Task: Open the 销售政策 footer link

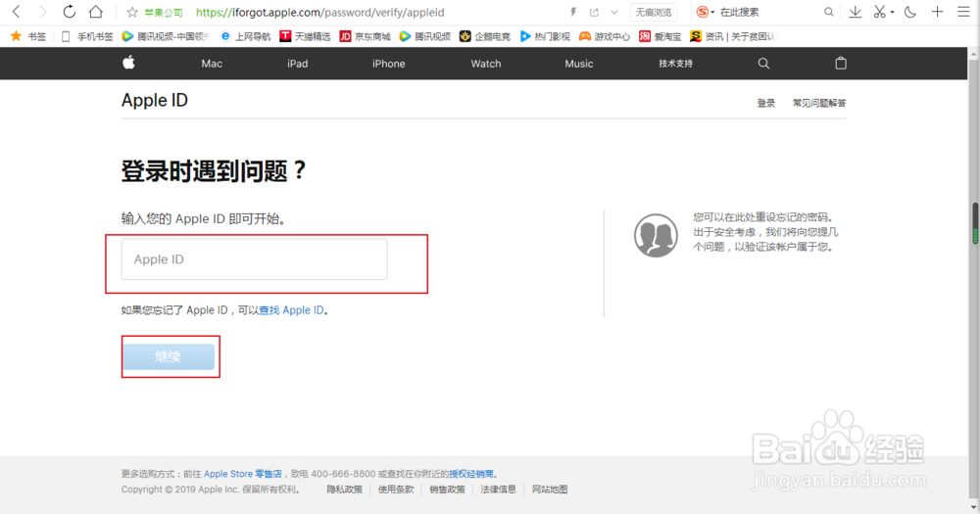Action: click(x=447, y=490)
